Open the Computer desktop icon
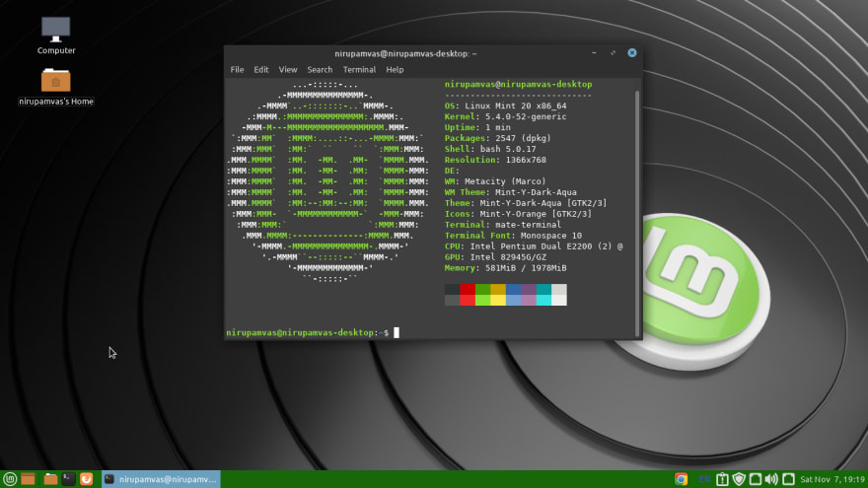868x488 pixels. click(56, 35)
